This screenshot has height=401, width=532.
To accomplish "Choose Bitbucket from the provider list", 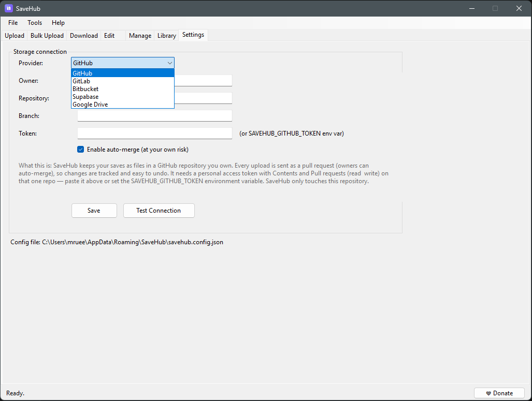I will (123, 89).
